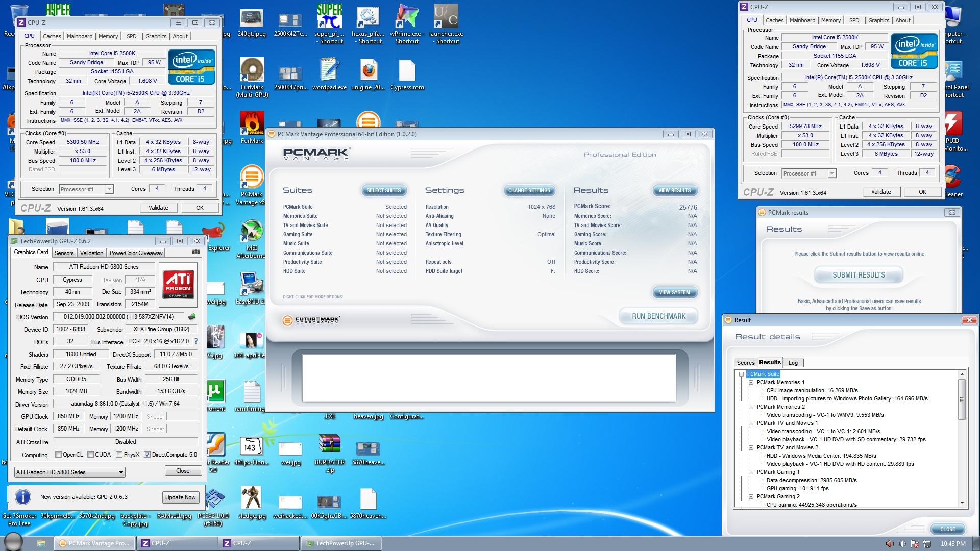The width and height of the screenshot is (980, 551).
Task: Open Graphics tab in right CPU-Z window
Action: [x=878, y=20]
